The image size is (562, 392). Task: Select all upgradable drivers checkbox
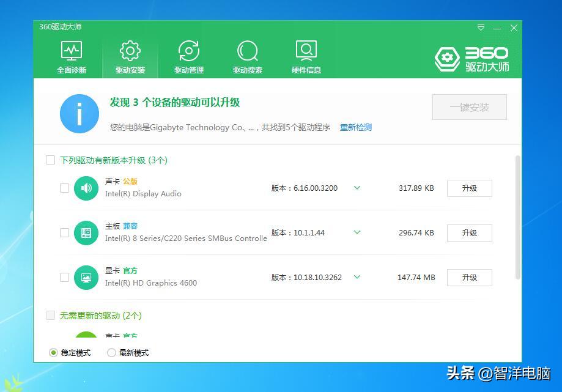pos(50,160)
